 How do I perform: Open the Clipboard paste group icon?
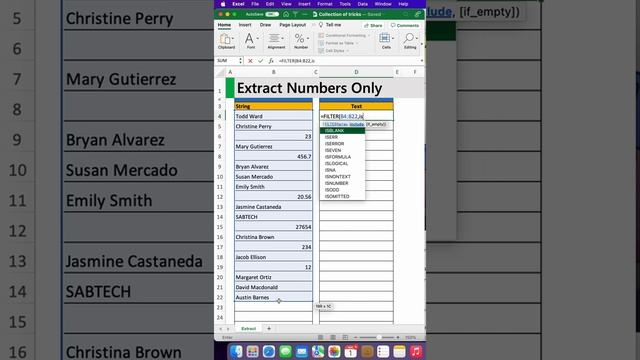point(226,39)
